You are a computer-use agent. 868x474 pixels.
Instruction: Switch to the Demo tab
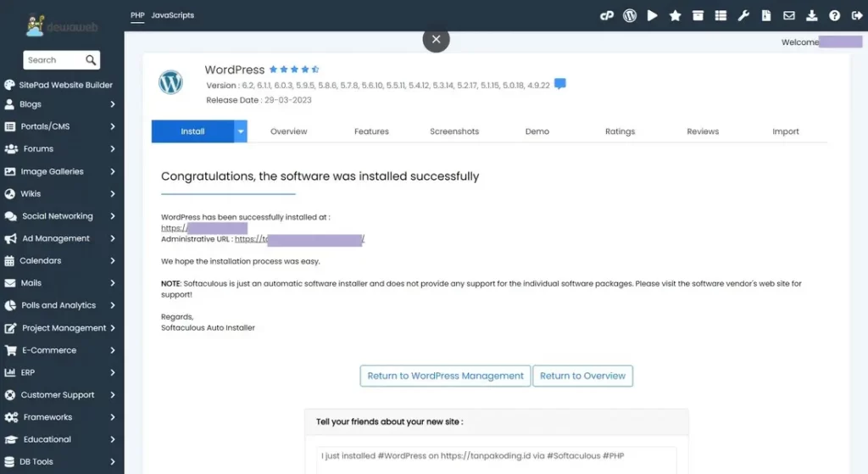pyautogui.click(x=537, y=131)
